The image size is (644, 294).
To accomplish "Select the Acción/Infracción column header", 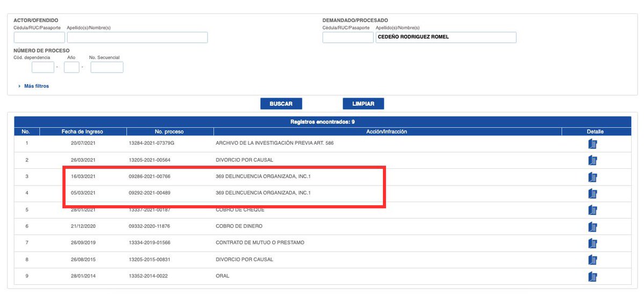I will [x=387, y=132].
